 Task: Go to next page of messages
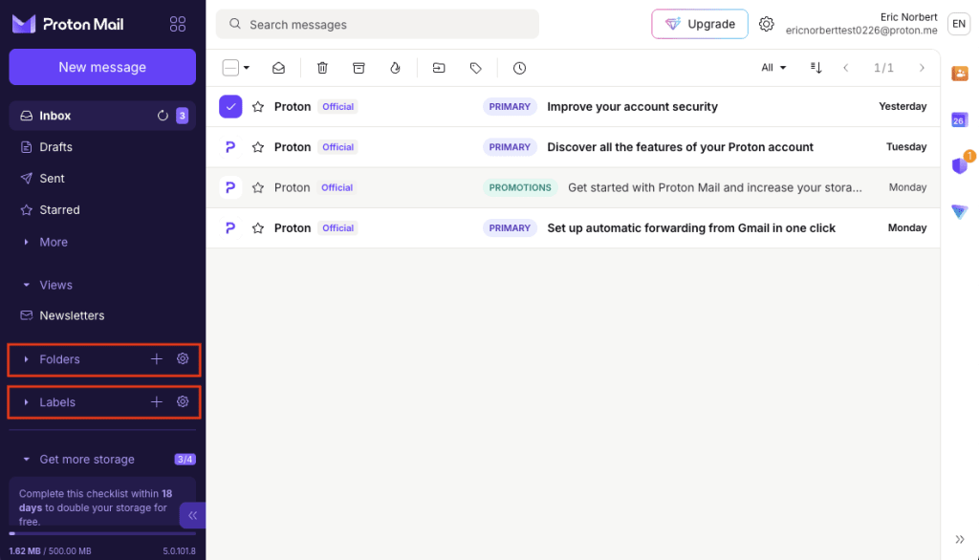922,68
